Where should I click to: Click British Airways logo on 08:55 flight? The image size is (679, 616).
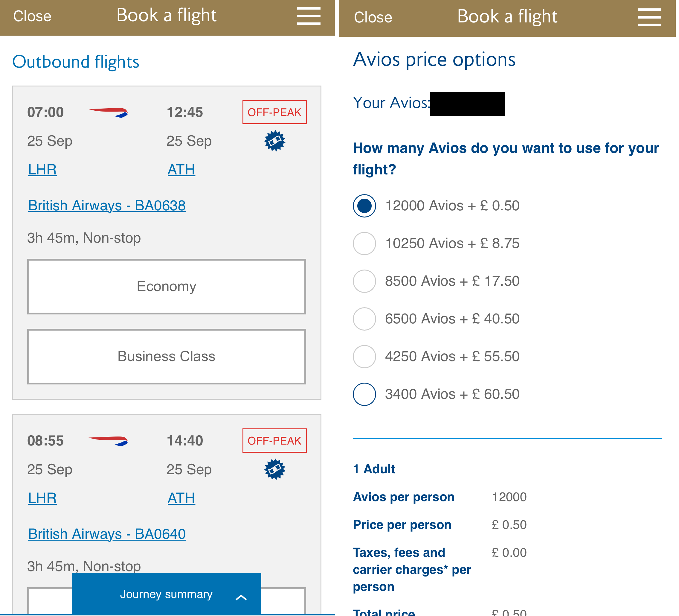108,441
